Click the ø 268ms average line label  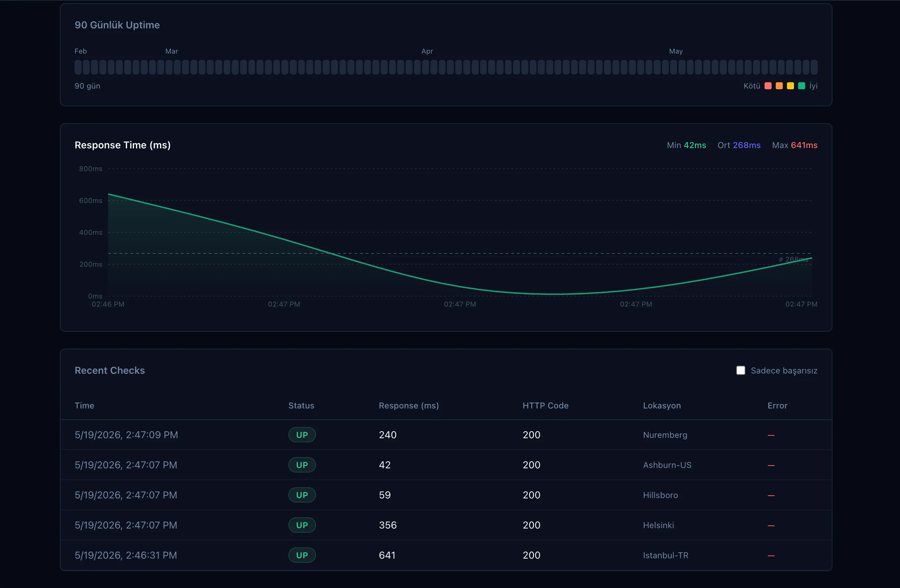[793, 259]
